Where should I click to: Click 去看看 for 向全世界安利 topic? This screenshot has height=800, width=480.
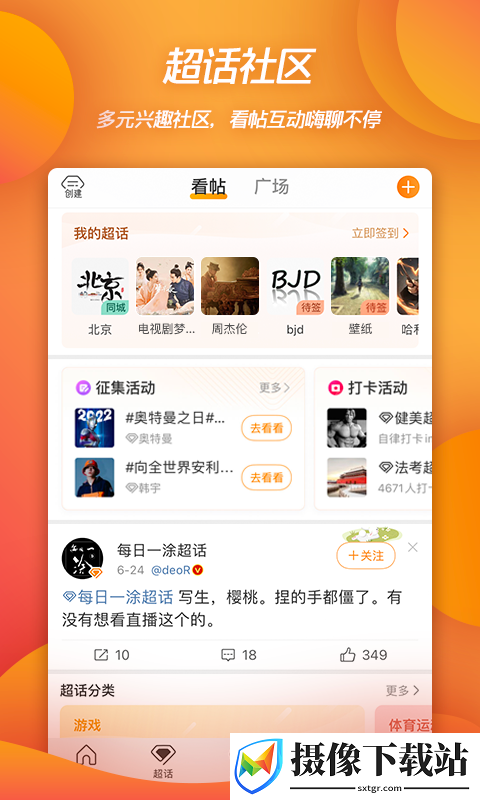(266, 478)
